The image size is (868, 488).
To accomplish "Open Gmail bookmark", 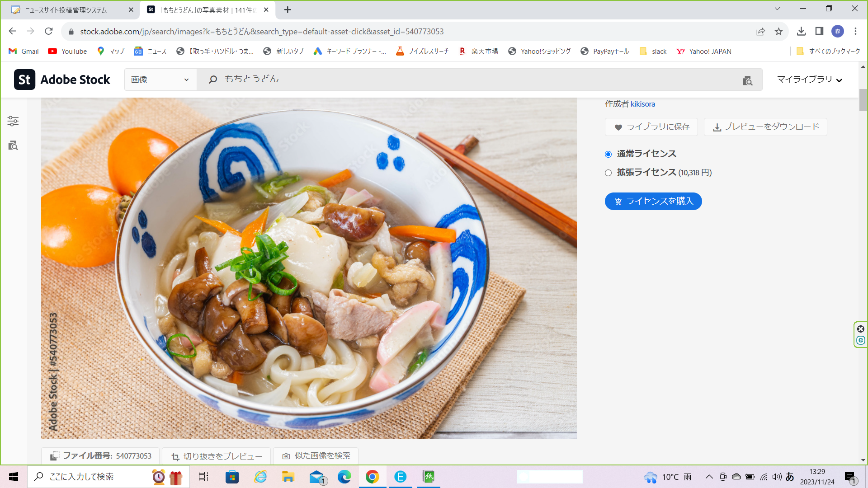I will pyautogui.click(x=24, y=51).
